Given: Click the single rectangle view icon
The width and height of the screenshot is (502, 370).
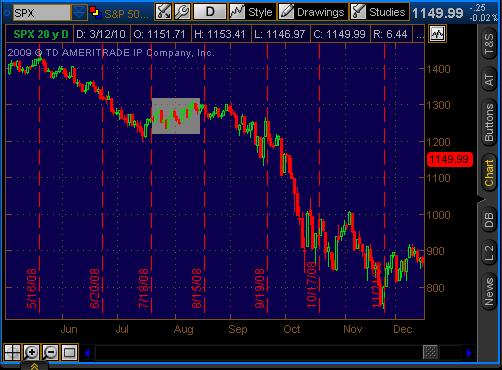Looking at the screenshot, I should click(x=69, y=352).
